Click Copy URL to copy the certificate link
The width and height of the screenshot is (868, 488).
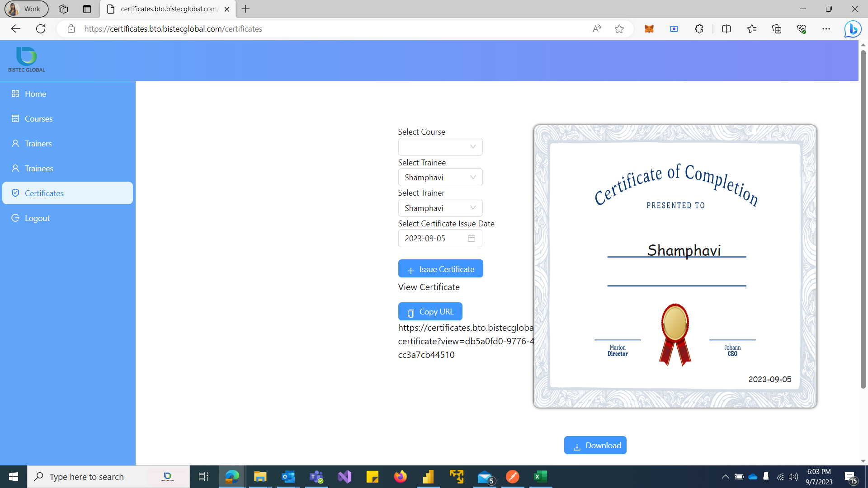430,311
